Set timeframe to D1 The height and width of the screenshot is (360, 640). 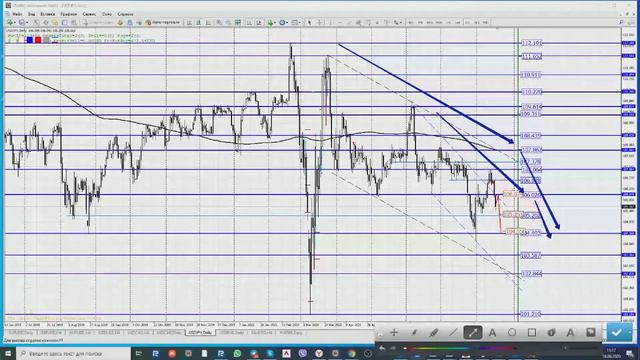[467, 22]
